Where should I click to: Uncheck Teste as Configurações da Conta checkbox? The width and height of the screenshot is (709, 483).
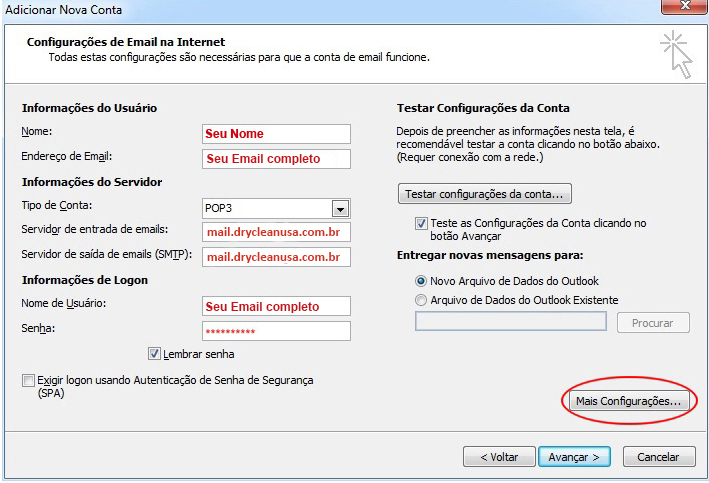421,223
